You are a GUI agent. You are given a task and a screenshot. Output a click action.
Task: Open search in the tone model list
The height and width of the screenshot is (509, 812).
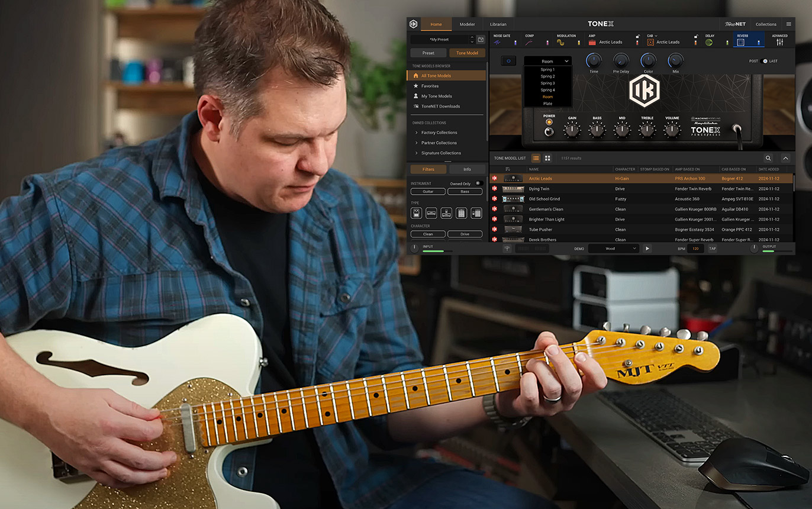(768, 158)
